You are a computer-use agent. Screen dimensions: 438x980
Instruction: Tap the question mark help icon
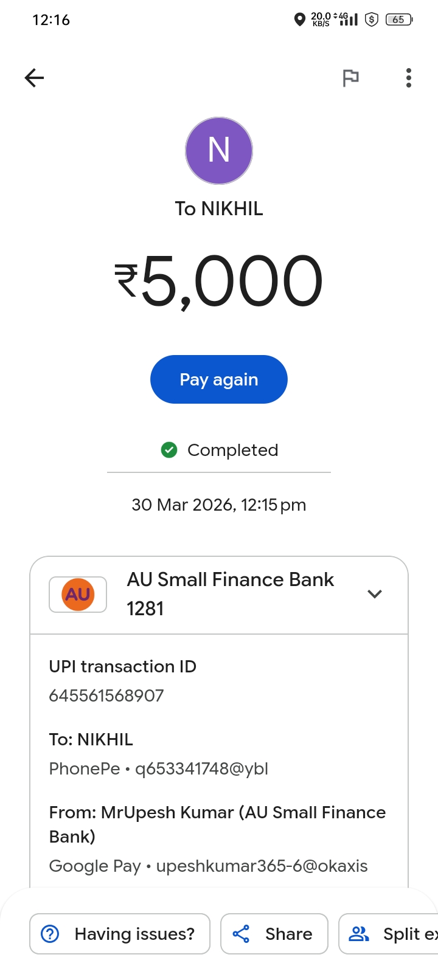pos(50,934)
